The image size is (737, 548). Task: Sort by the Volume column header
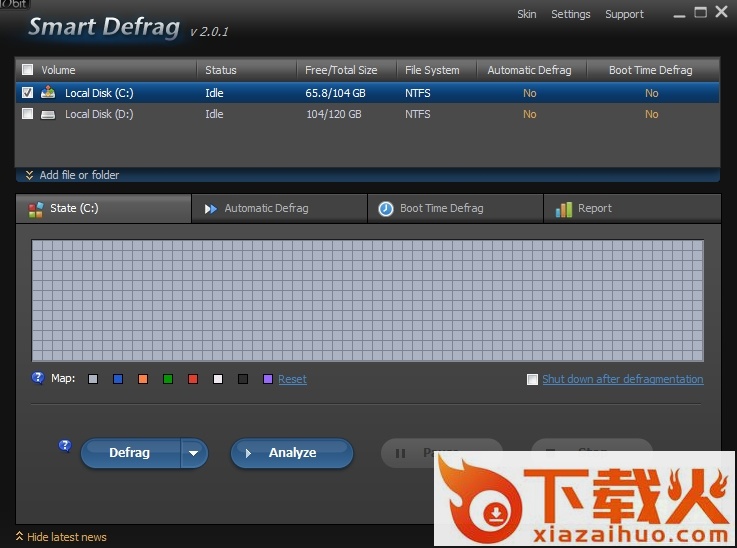point(58,70)
